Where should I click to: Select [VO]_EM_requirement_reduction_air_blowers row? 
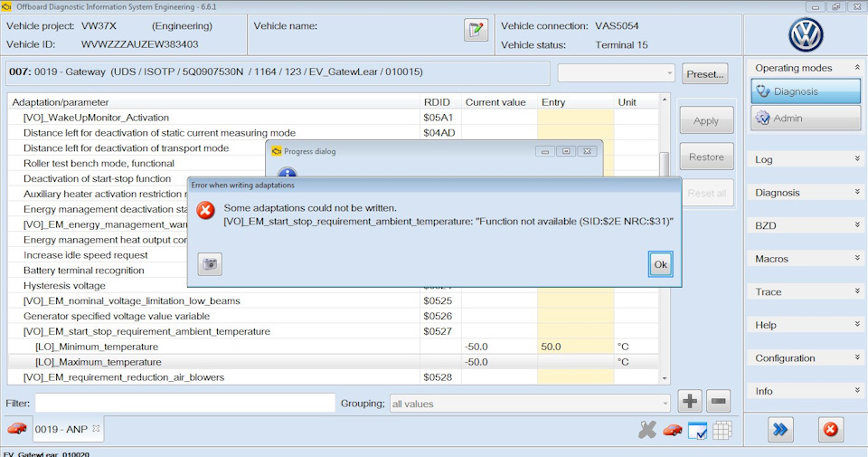coord(334,377)
